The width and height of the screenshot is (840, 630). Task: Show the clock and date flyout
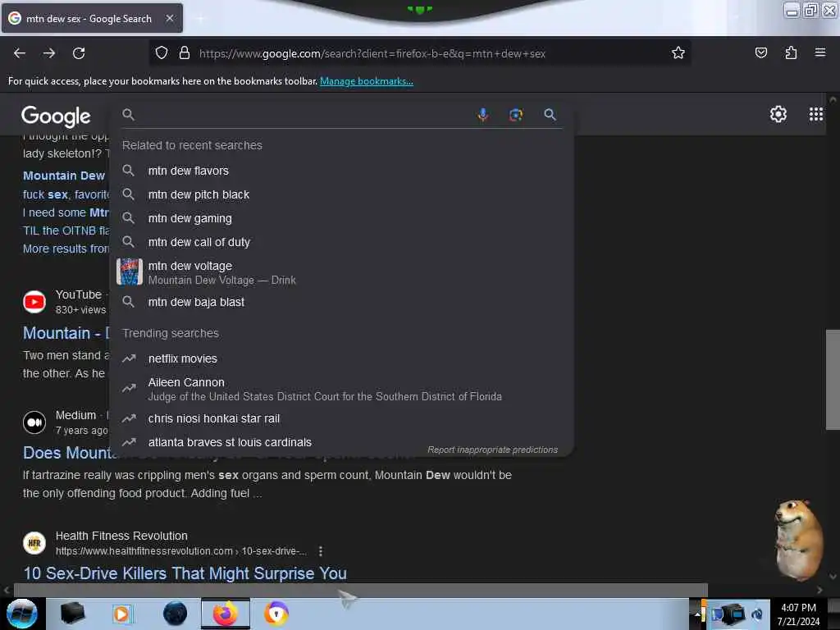click(x=798, y=614)
